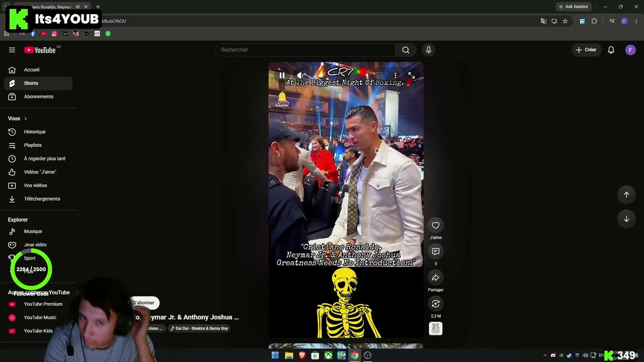The image size is (644, 362).
Task: Open the Facebook bookmark
Action: coord(33,34)
